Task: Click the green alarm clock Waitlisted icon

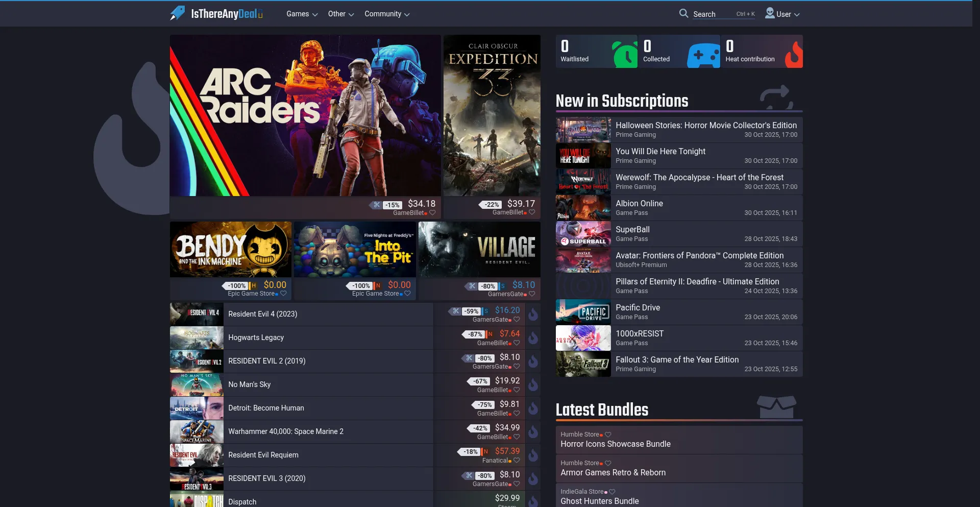Action: pyautogui.click(x=625, y=54)
